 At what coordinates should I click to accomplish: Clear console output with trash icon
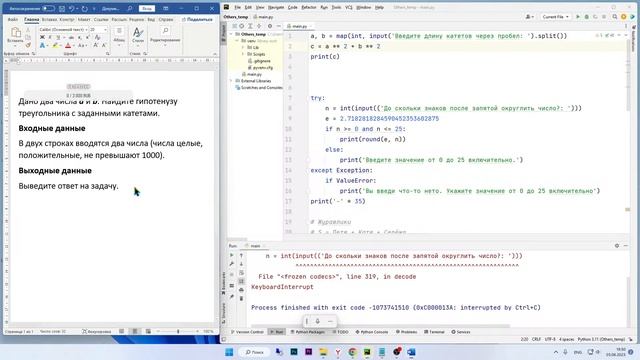click(241, 298)
